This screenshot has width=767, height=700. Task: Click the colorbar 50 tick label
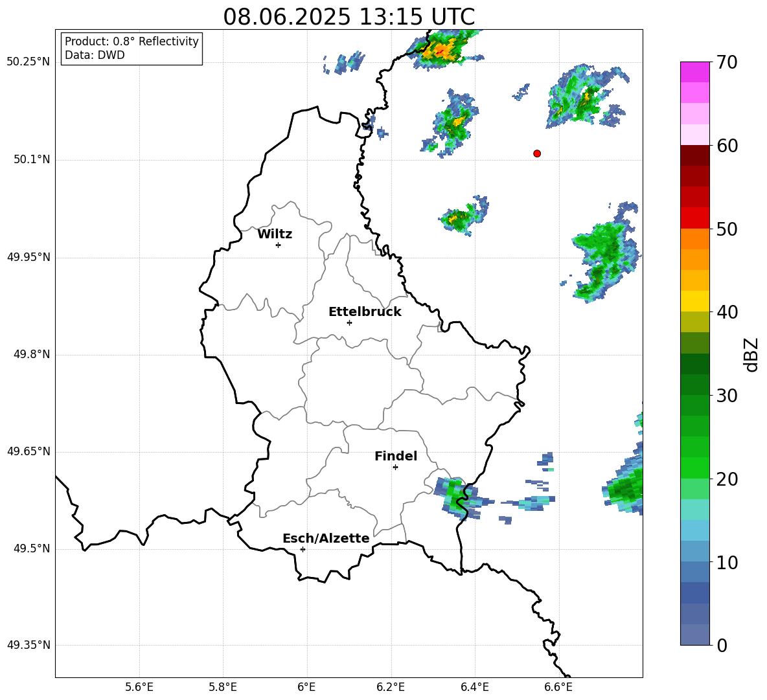point(727,229)
